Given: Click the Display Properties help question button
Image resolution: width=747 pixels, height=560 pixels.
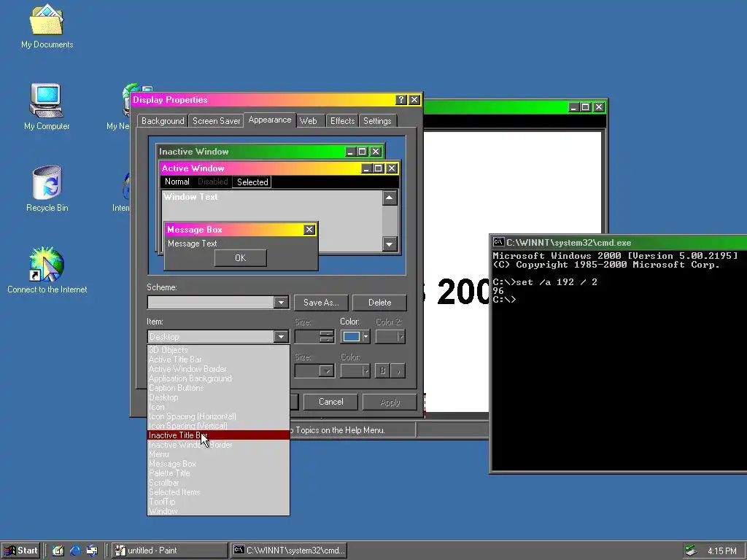Looking at the screenshot, I should point(400,99).
